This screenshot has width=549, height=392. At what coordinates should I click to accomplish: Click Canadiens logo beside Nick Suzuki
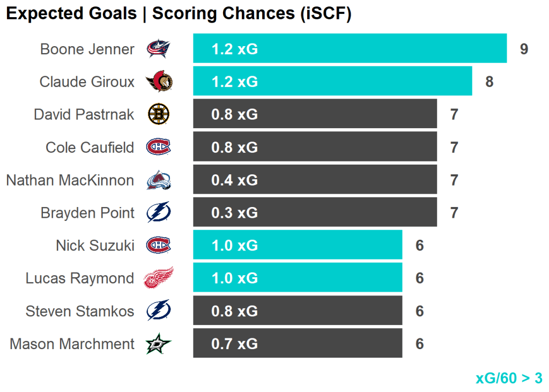click(x=159, y=246)
